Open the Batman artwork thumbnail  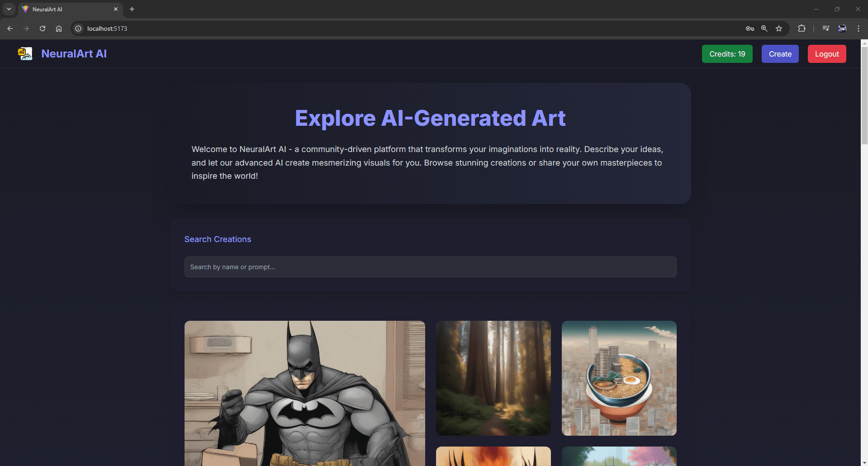tap(305, 393)
